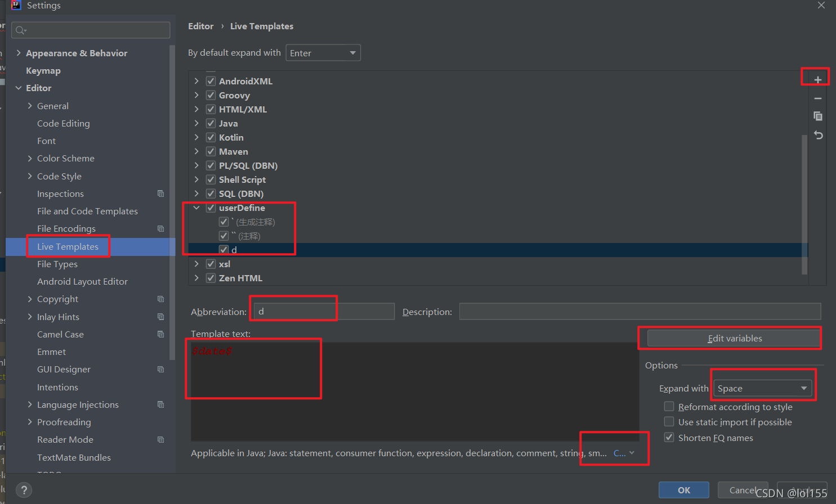Enable Reformat according to style
The height and width of the screenshot is (504, 836).
pos(669,406)
